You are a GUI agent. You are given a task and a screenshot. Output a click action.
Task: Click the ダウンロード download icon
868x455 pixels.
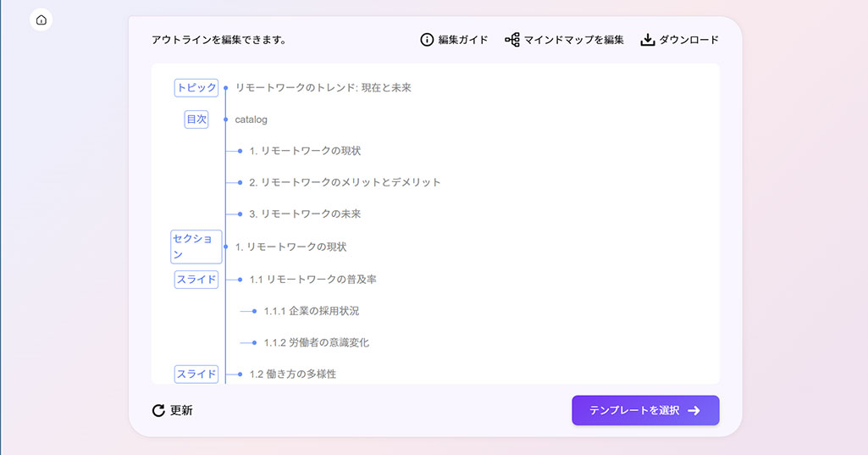coord(648,40)
